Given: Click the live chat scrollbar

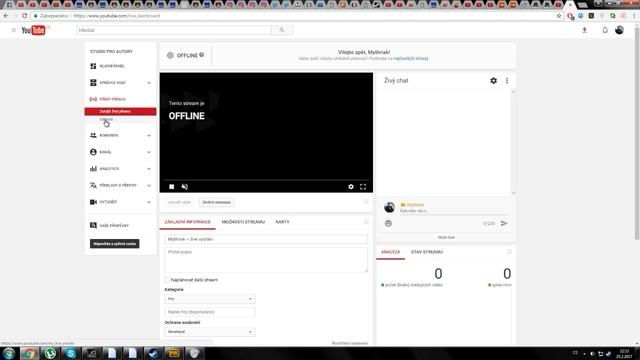Looking at the screenshot, I should pyautogui.click(x=513, y=143).
